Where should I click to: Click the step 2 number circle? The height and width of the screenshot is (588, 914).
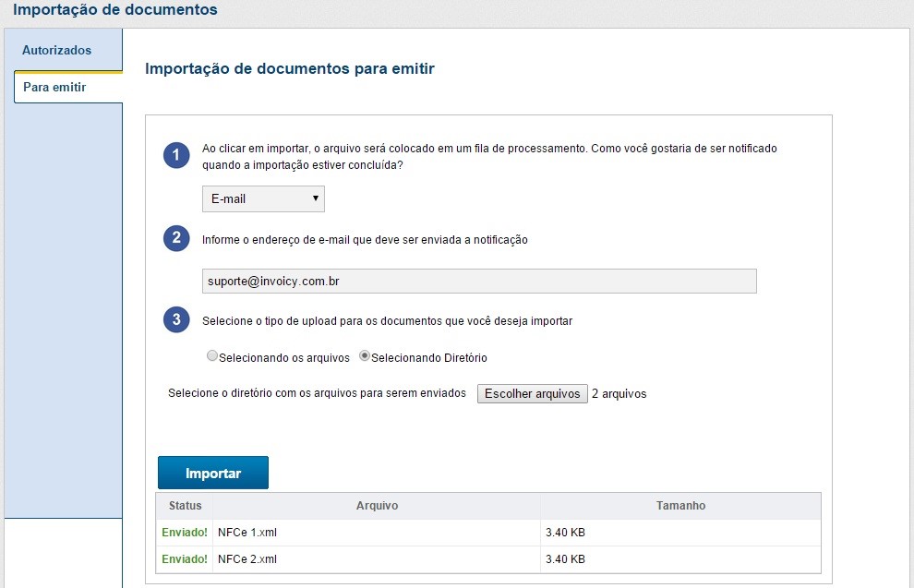(x=176, y=238)
